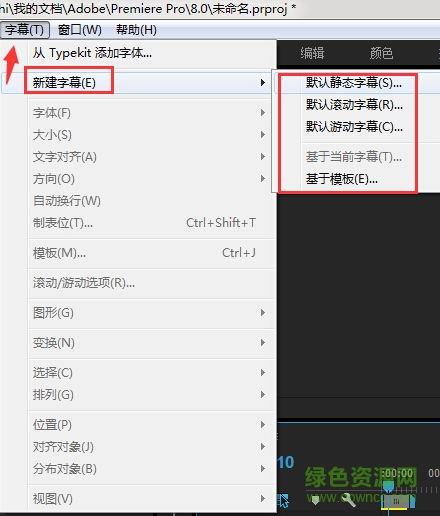Click the :00:00 time ruler label
The width and height of the screenshot is (440, 516).
pos(397,473)
